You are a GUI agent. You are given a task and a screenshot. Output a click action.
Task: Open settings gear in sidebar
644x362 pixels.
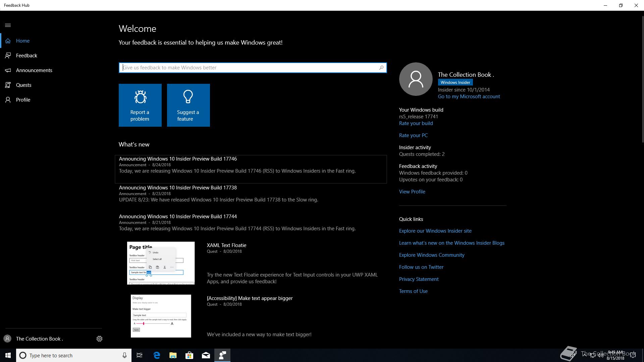click(x=99, y=339)
